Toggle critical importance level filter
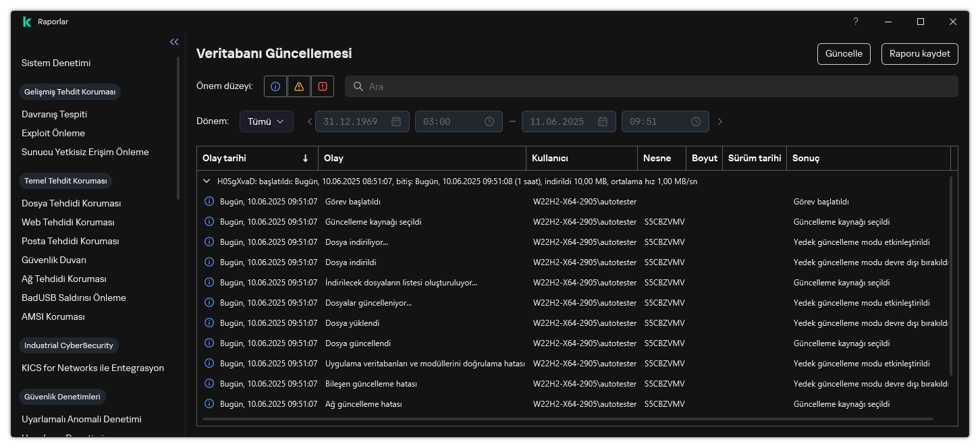This screenshot has height=448, width=980. pyautogui.click(x=322, y=86)
